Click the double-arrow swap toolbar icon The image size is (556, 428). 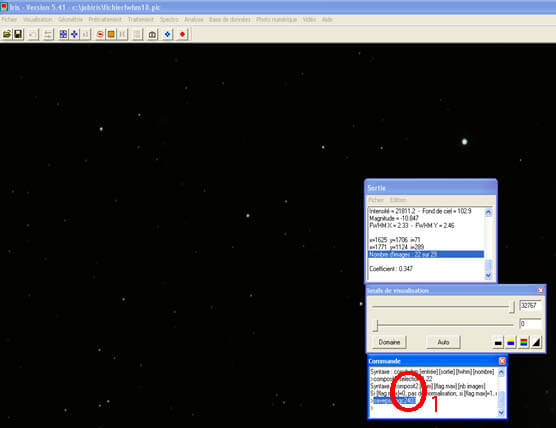click(48, 34)
